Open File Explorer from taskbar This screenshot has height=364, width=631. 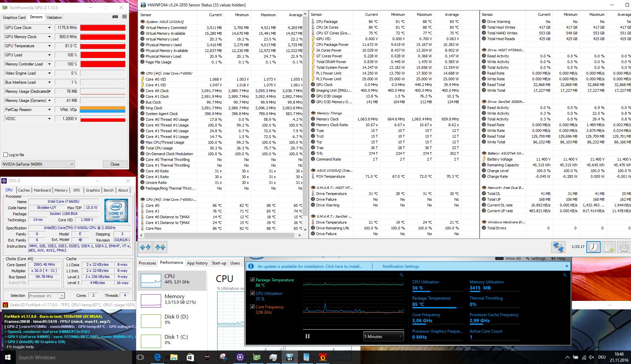click(x=174, y=357)
